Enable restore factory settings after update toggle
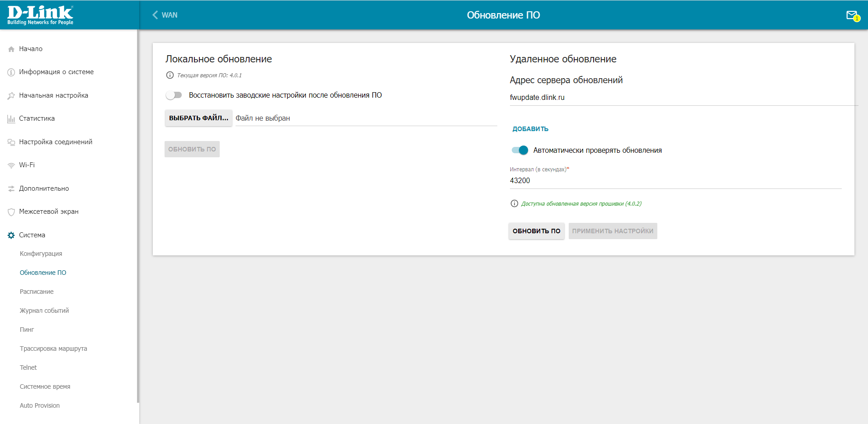The height and width of the screenshot is (424, 868). (174, 95)
